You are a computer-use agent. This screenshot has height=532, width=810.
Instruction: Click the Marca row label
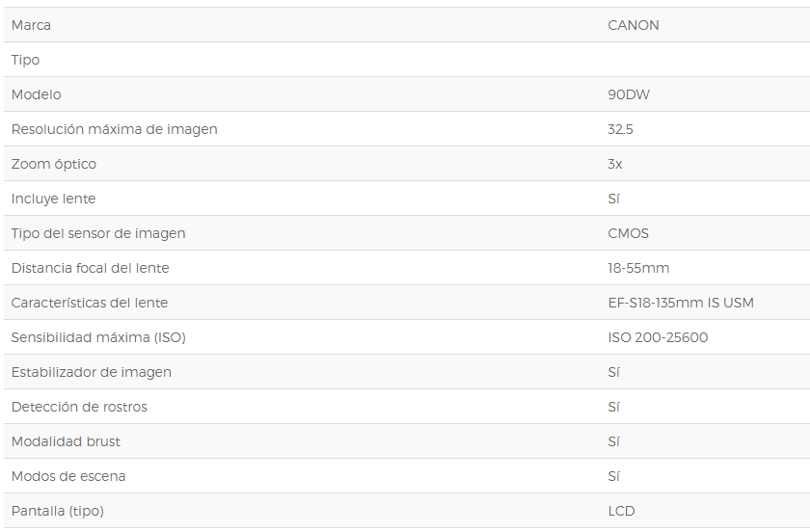pyautogui.click(x=31, y=25)
